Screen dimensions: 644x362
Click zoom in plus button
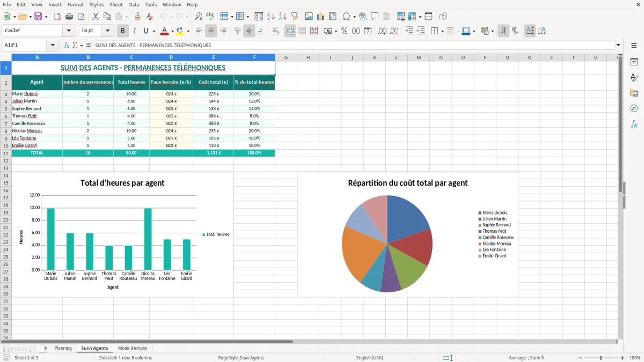click(623, 358)
